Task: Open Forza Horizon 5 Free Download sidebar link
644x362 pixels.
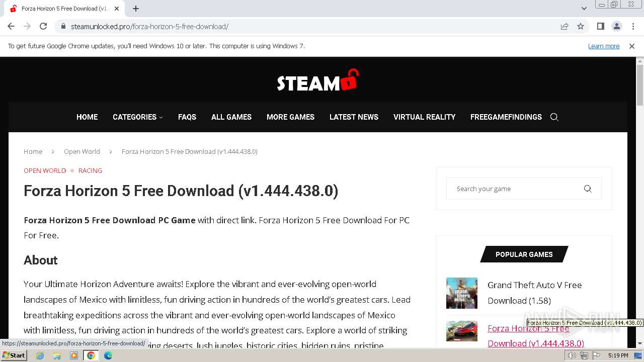Action: (x=536, y=336)
